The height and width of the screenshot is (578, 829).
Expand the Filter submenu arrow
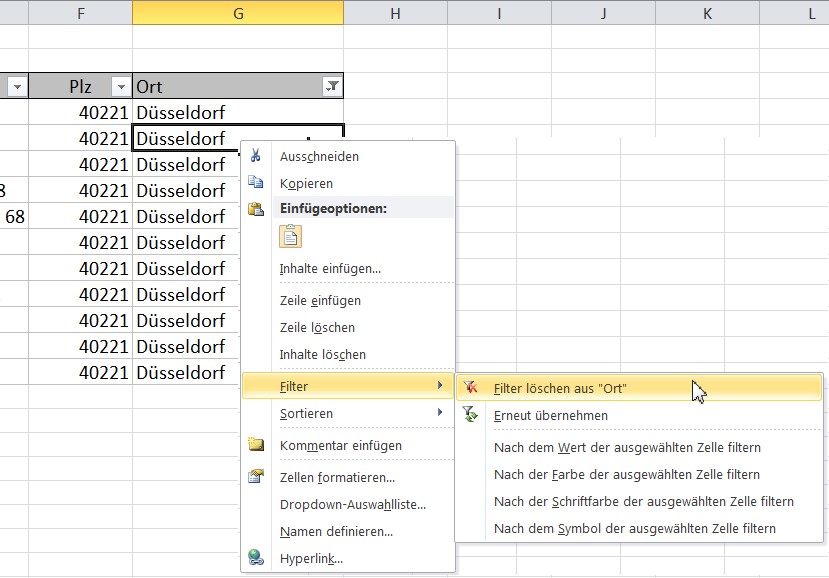(x=439, y=386)
